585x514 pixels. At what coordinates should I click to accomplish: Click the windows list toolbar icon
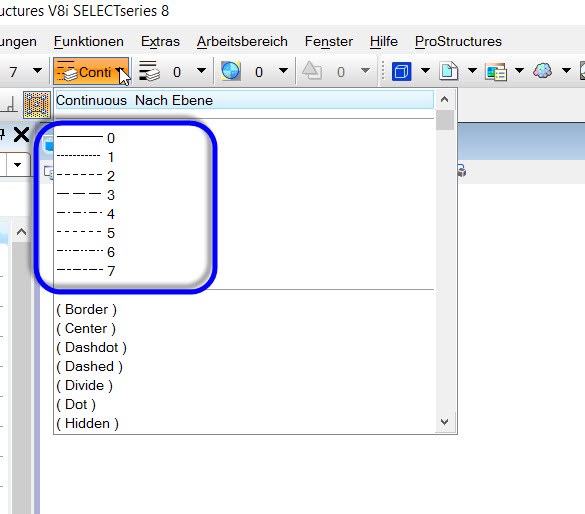click(x=495, y=71)
